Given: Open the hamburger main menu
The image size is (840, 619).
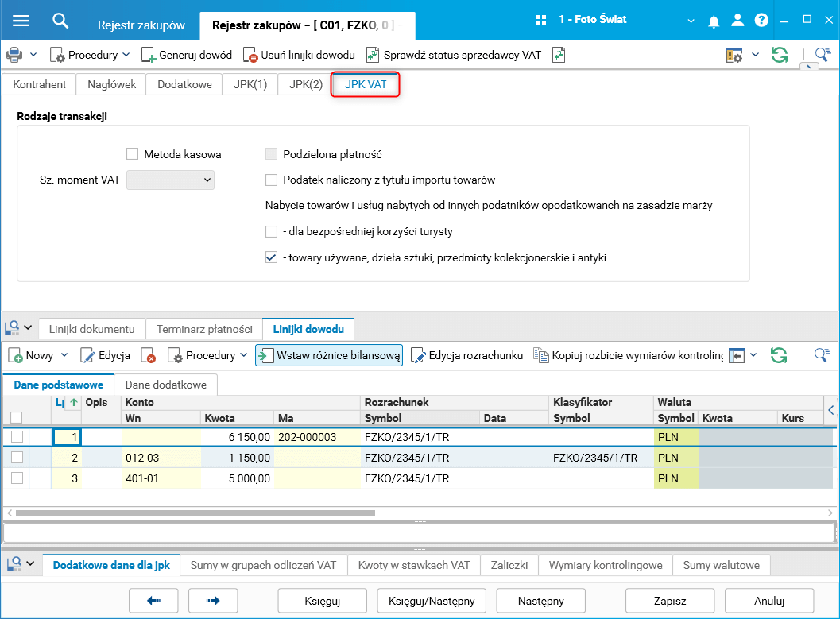Looking at the screenshot, I should point(21,21).
